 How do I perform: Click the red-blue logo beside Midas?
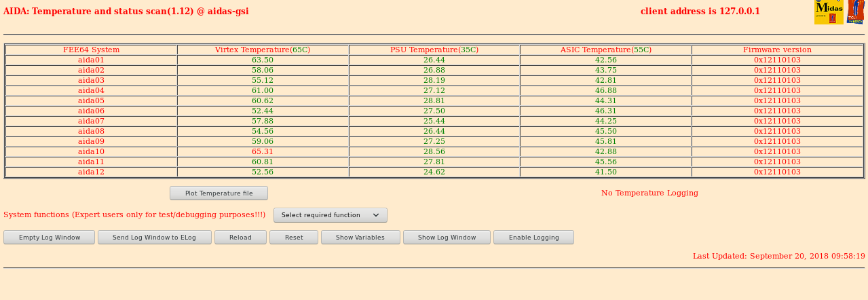855,12
